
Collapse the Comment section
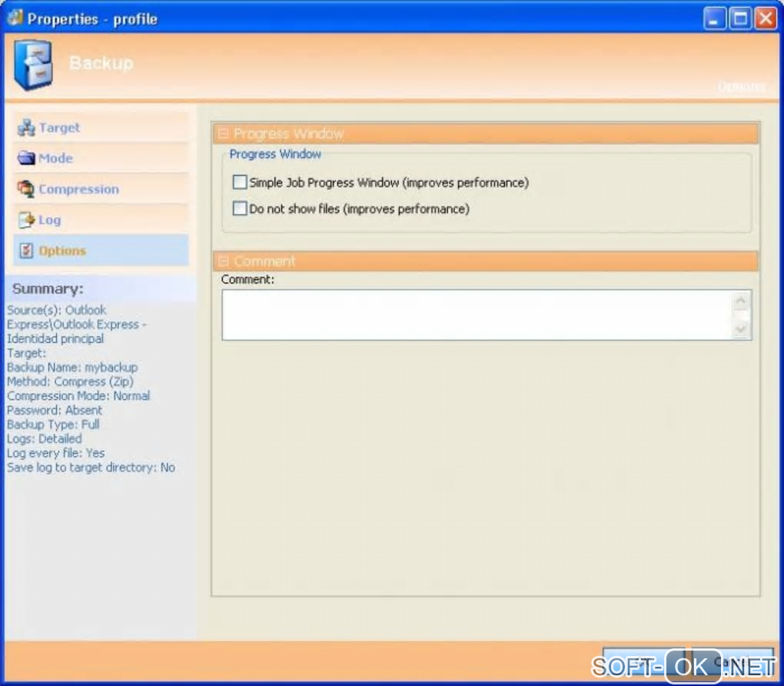[223, 261]
